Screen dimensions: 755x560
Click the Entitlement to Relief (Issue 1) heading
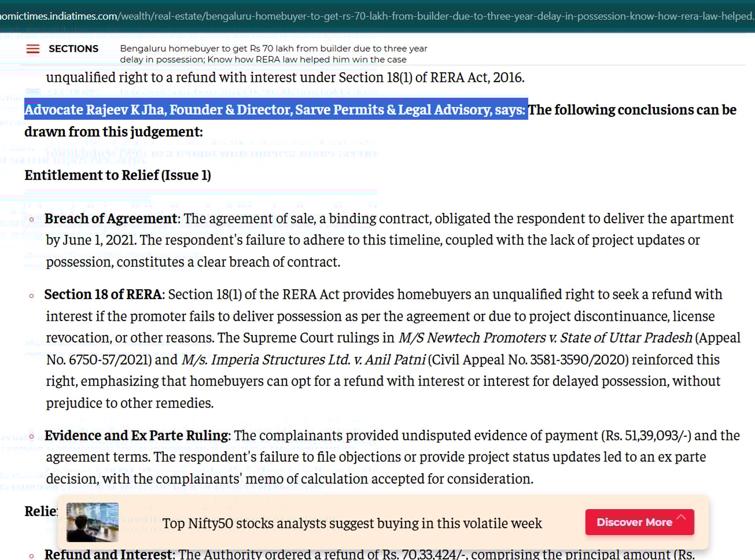pos(118,175)
